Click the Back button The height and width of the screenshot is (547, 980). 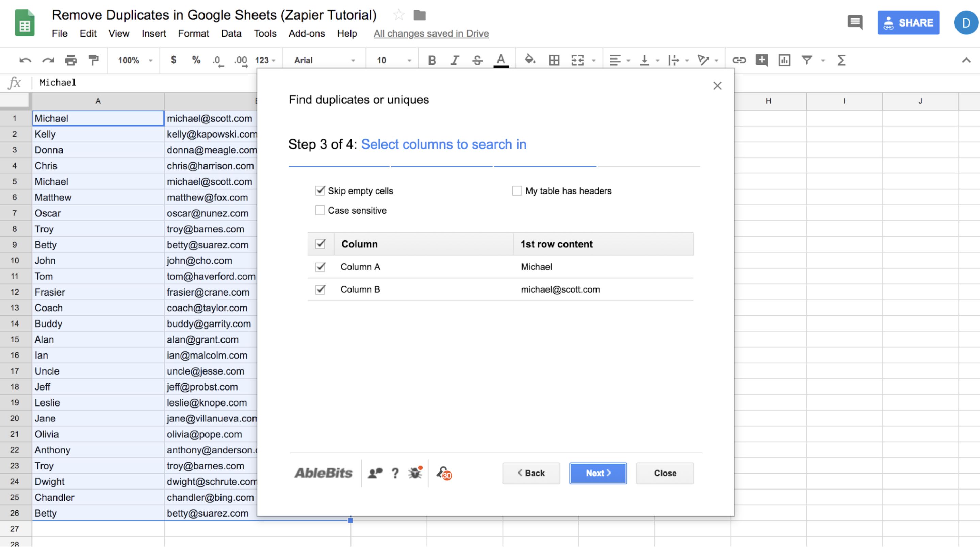click(x=532, y=473)
